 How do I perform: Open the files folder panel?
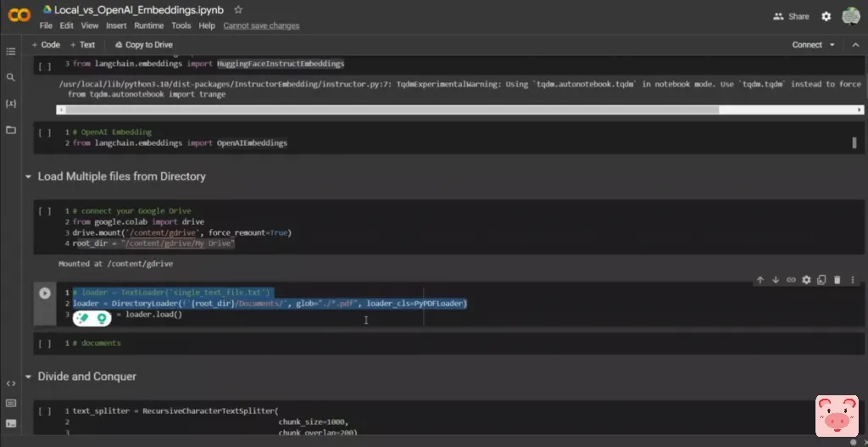(x=10, y=130)
